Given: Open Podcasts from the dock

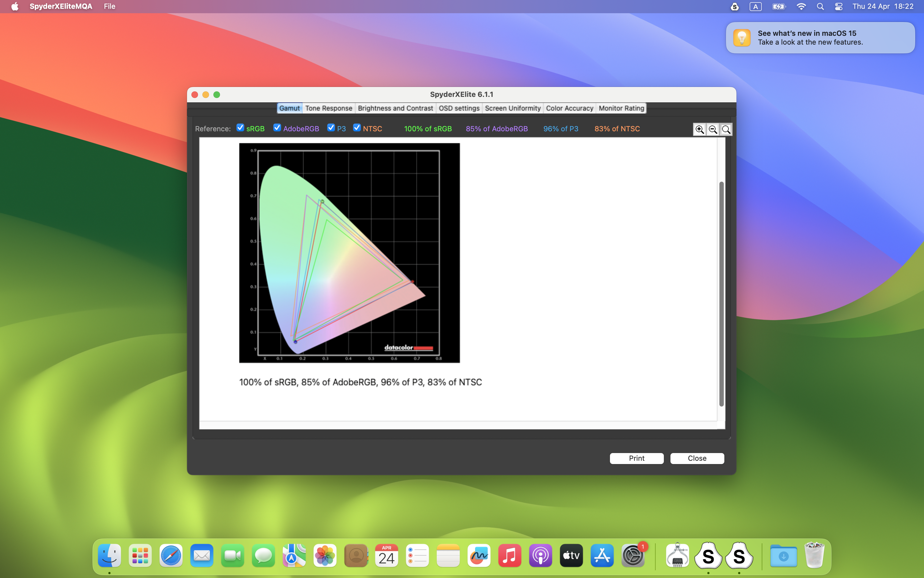Looking at the screenshot, I should pyautogui.click(x=541, y=555).
